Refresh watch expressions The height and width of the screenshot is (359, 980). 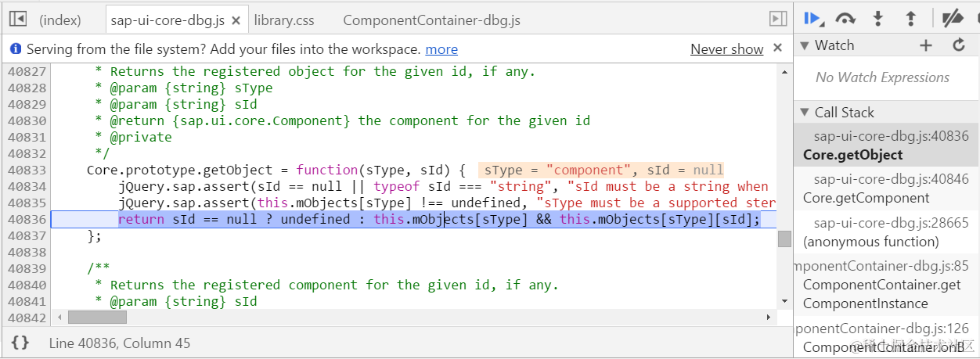959,45
